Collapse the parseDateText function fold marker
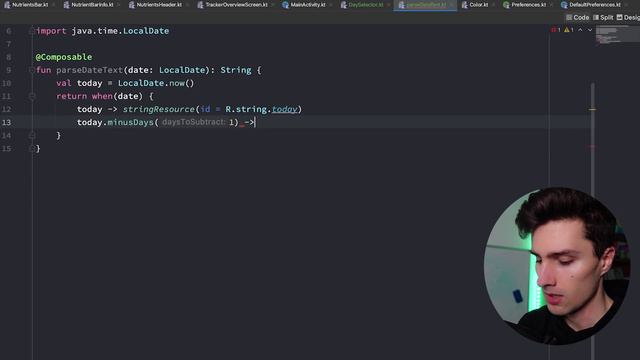 pyautogui.click(x=32, y=70)
